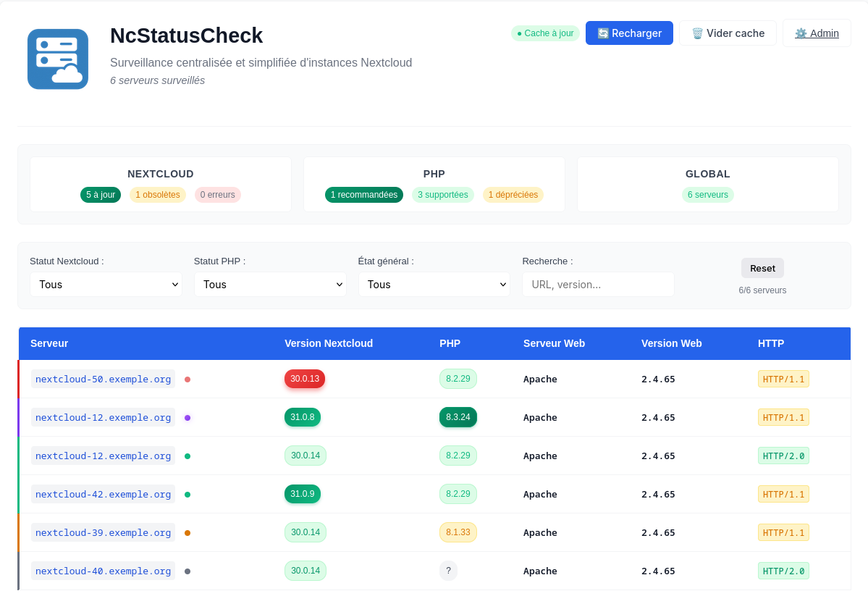
Task: Click the Version Web column header
Action: point(672,344)
